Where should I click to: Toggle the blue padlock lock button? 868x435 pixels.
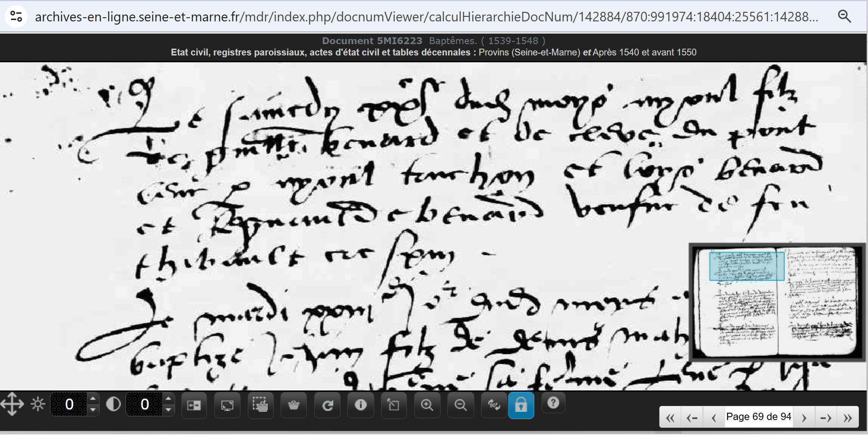[521, 405]
